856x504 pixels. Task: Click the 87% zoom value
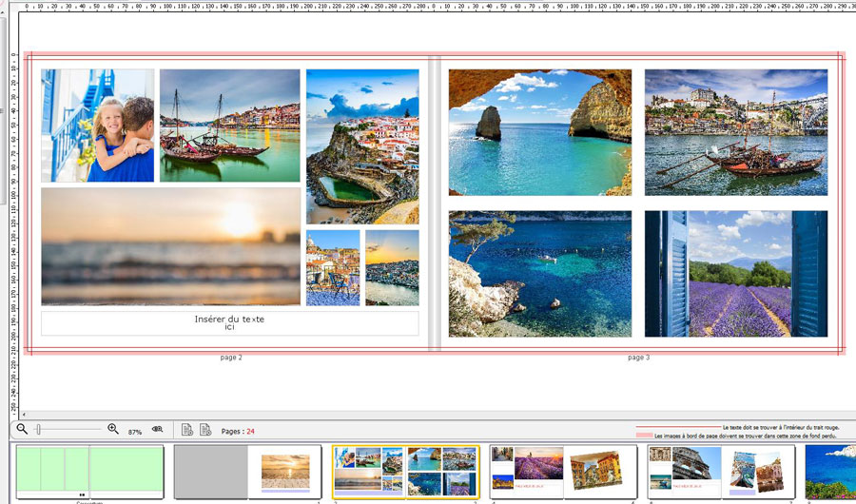[135, 432]
